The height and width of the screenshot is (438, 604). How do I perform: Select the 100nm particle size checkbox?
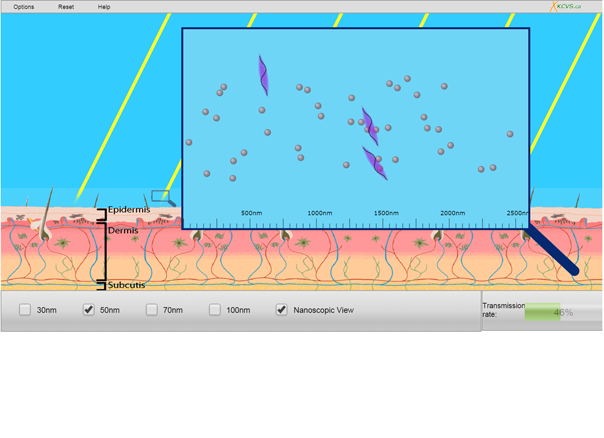click(215, 310)
